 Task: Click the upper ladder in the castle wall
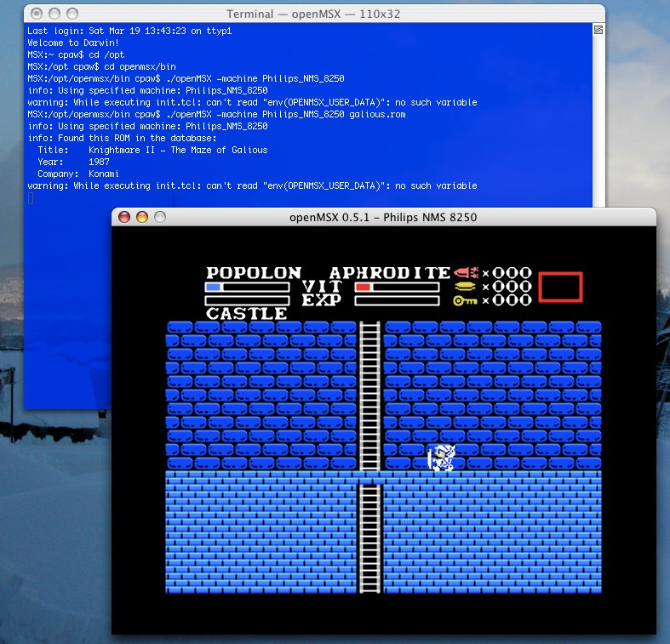(369, 396)
